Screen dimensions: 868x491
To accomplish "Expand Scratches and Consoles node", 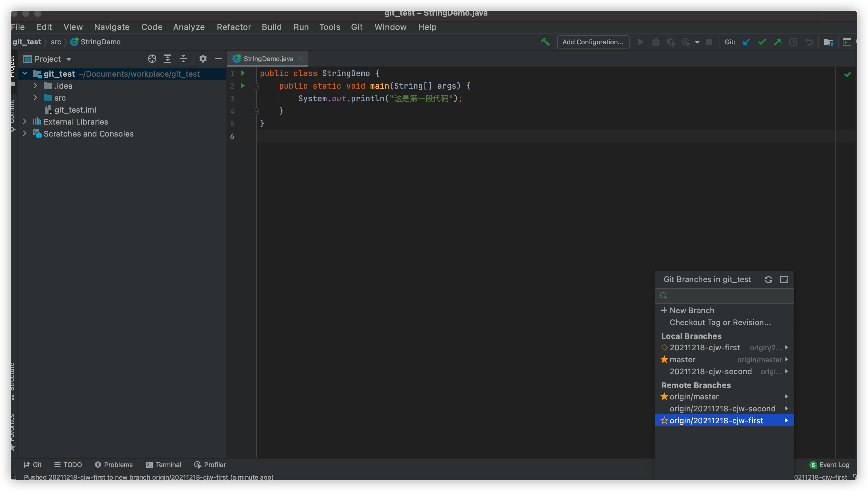I will [25, 134].
